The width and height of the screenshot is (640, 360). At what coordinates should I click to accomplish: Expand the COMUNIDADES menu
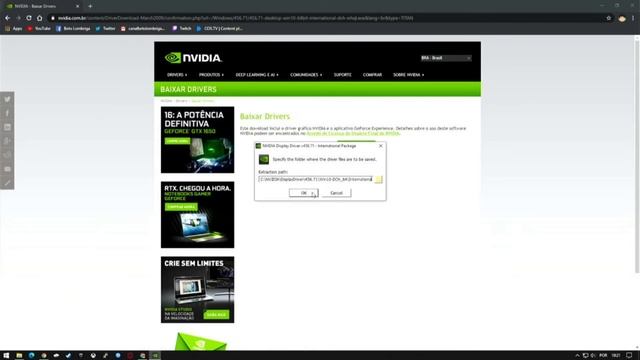point(306,75)
